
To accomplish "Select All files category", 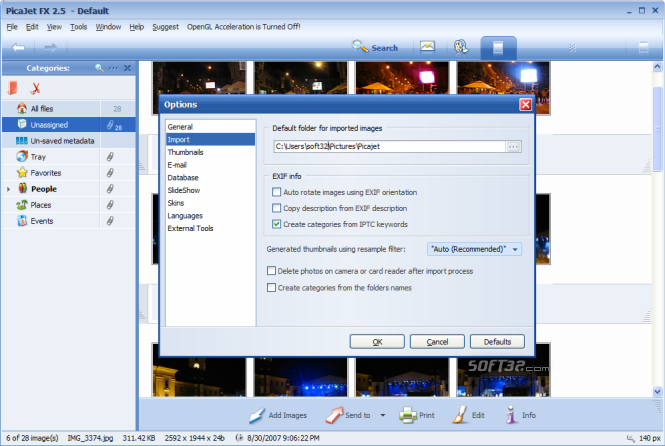I will coord(51,109).
